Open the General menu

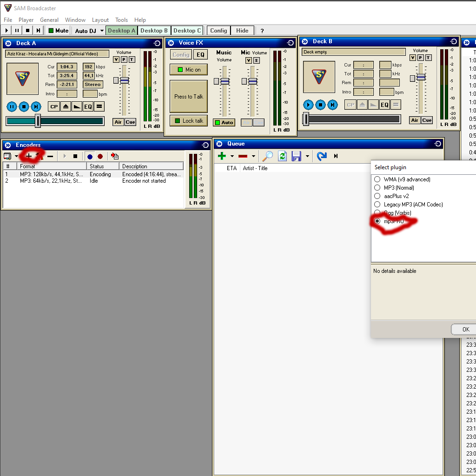pos(49,20)
